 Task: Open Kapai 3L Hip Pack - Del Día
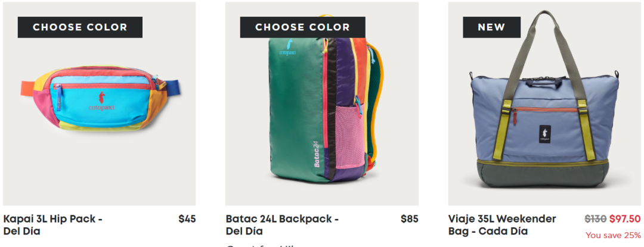coord(52,225)
